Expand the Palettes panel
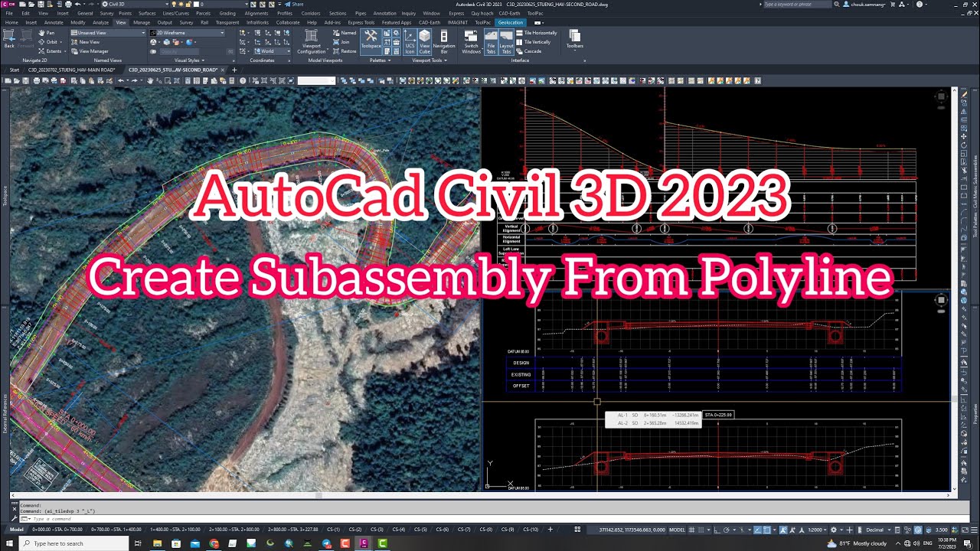The image size is (980, 551). pyautogui.click(x=380, y=60)
